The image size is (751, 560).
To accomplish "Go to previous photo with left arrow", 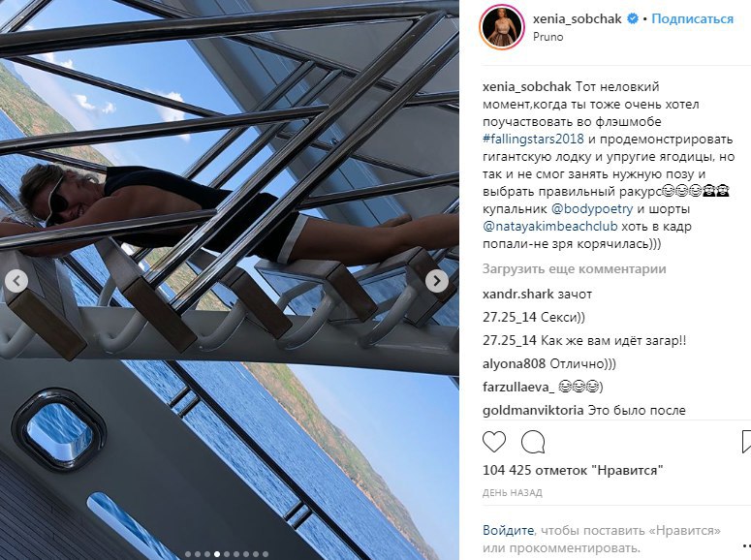I will click(16, 281).
